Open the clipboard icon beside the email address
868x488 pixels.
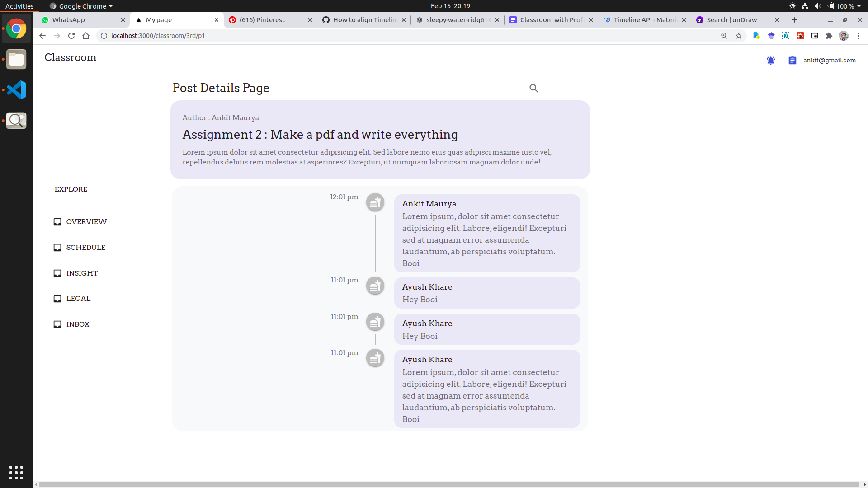[793, 60]
